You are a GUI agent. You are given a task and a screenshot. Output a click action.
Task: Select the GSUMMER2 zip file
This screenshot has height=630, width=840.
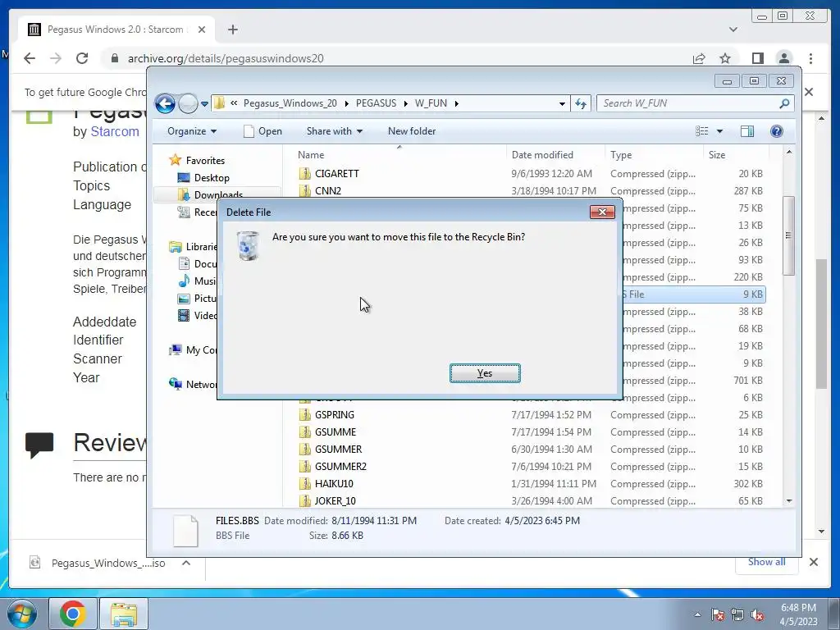coord(340,466)
